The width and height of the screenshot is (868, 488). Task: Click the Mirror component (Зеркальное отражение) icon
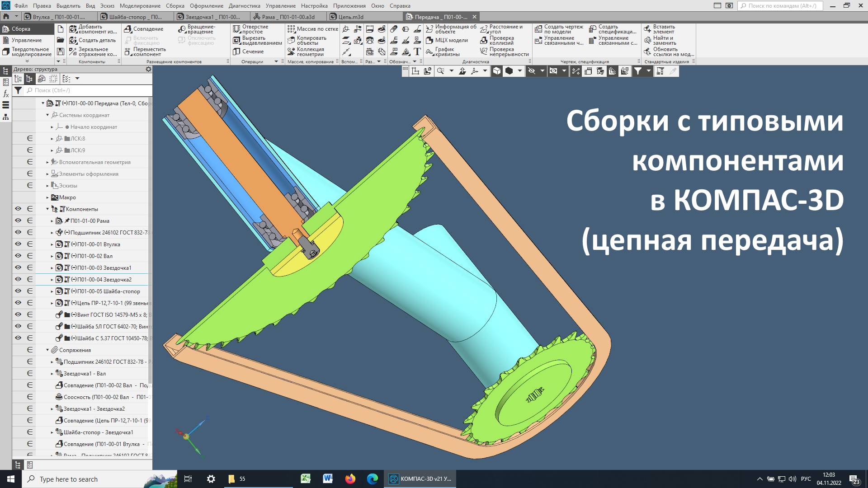click(73, 52)
